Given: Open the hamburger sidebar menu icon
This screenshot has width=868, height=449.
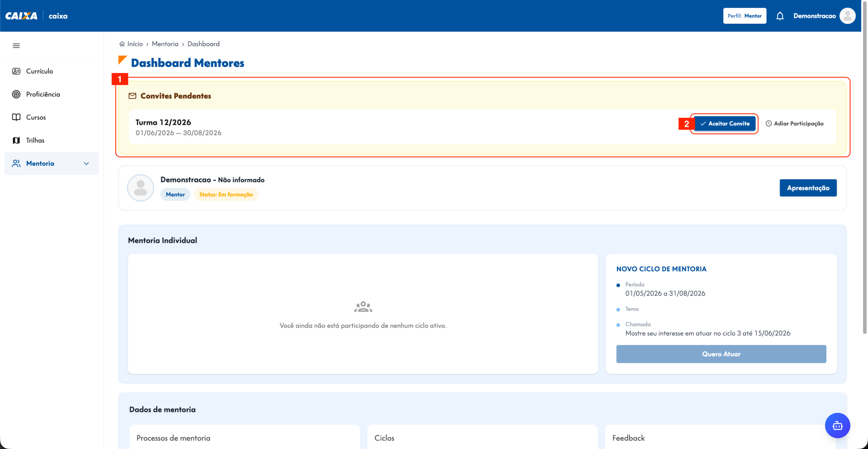Looking at the screenshot, I should click(x=16, y=45).
